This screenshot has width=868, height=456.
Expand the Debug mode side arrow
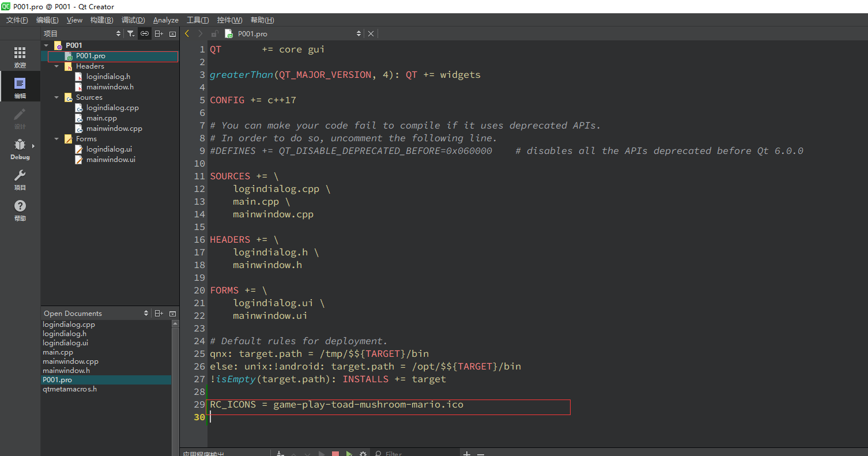[33, 146]
